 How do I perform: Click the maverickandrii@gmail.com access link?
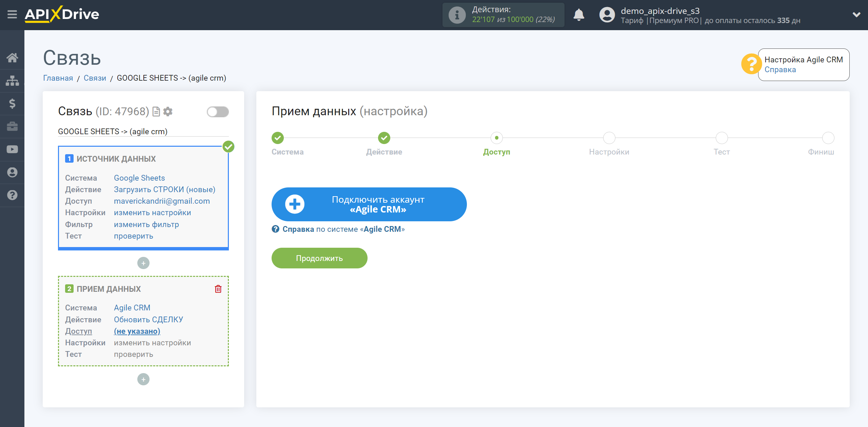(x=162, y=201)
